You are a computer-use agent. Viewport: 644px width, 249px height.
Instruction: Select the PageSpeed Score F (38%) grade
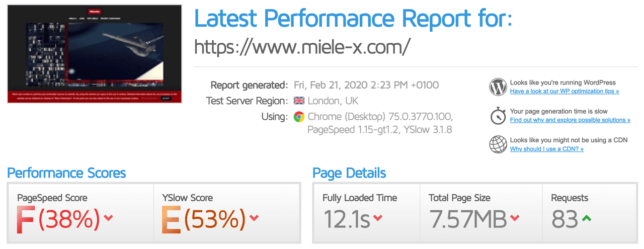58,219
